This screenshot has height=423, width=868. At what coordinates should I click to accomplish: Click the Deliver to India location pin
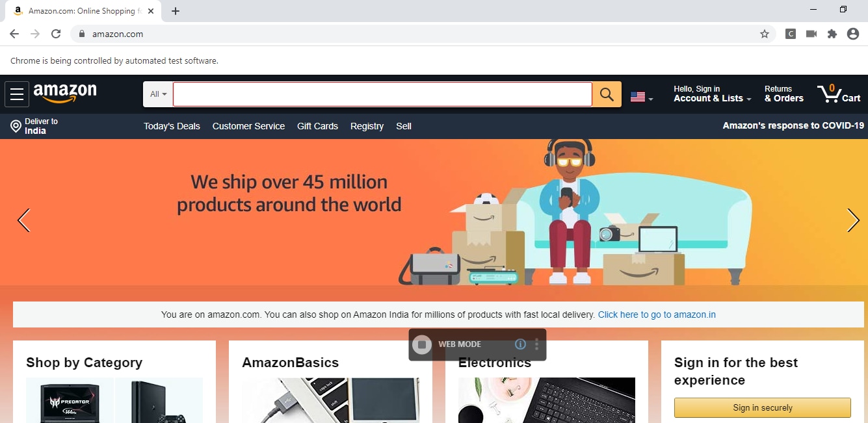[x=16, y=126]
